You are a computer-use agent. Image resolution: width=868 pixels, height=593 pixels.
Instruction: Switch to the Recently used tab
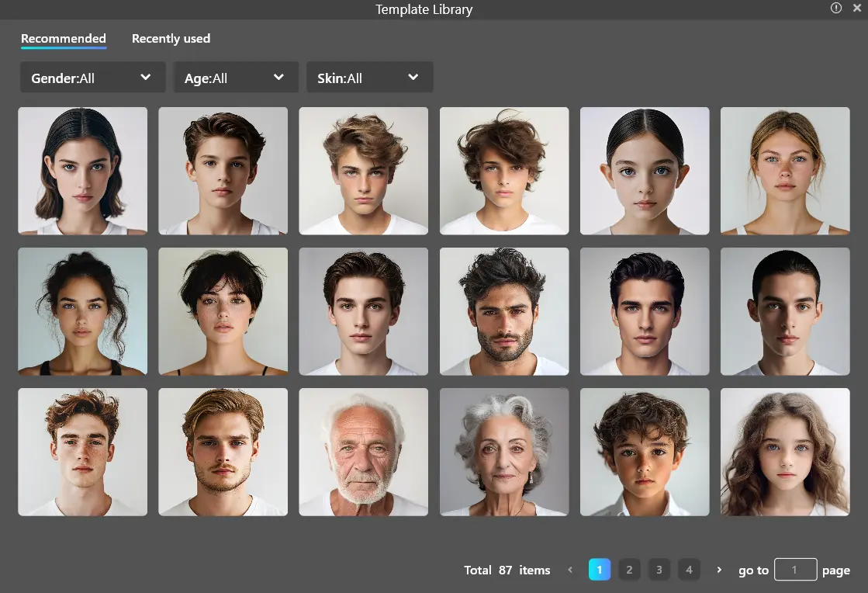pyautogui.click(x=171, y=39)
